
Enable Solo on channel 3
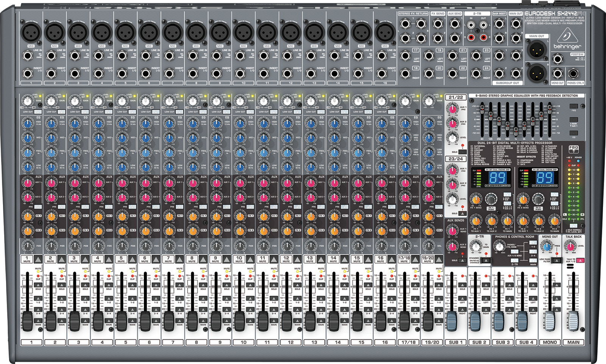tap(85, 285)
